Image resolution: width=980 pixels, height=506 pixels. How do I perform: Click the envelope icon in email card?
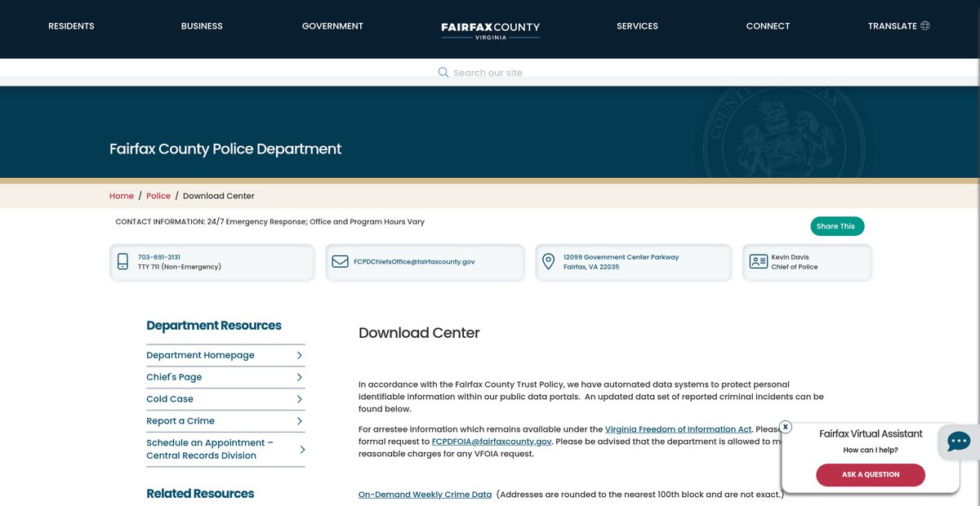click(x=340, y=262)
